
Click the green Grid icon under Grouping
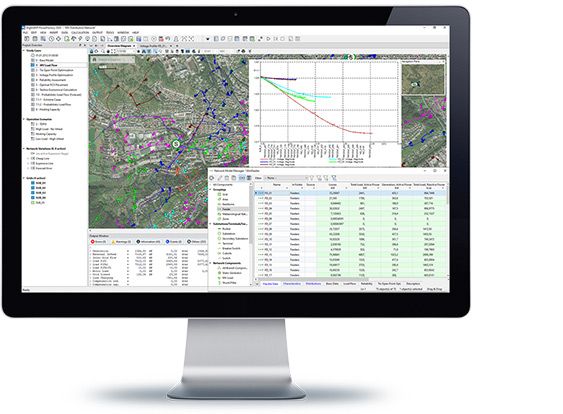click(219, 194)
